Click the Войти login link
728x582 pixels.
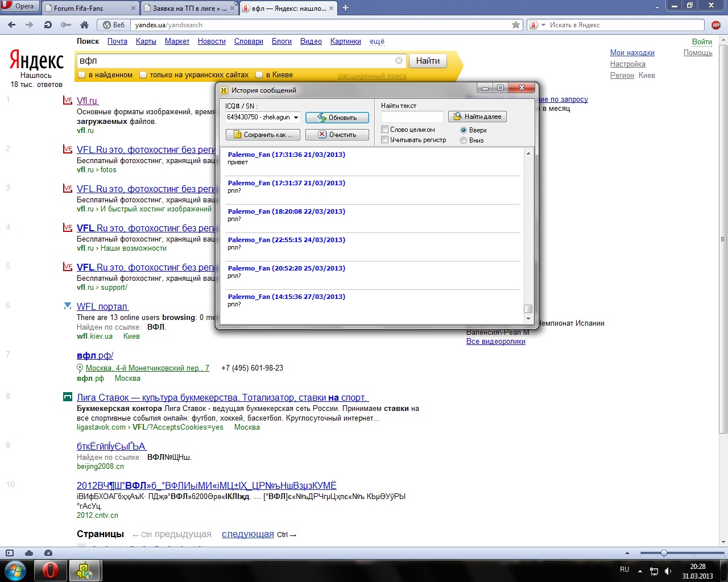click(x=702, y=41)
